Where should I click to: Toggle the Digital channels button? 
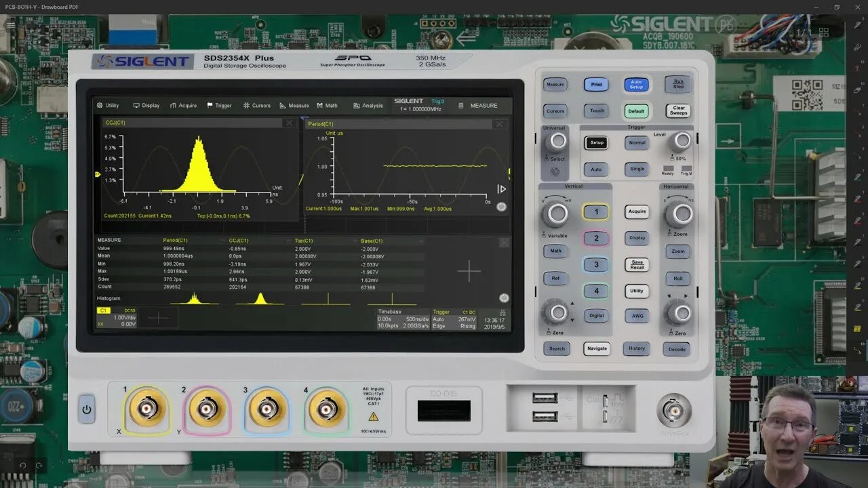[597, 316]
